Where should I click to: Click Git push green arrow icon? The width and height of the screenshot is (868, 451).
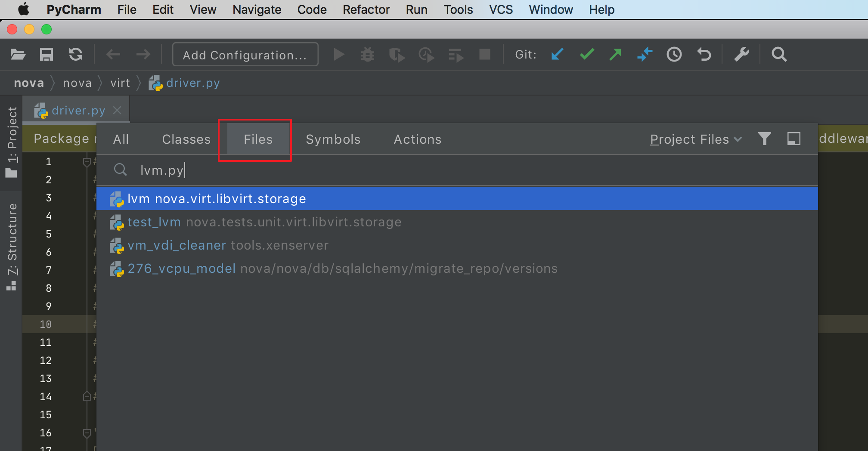click(616, 55)
